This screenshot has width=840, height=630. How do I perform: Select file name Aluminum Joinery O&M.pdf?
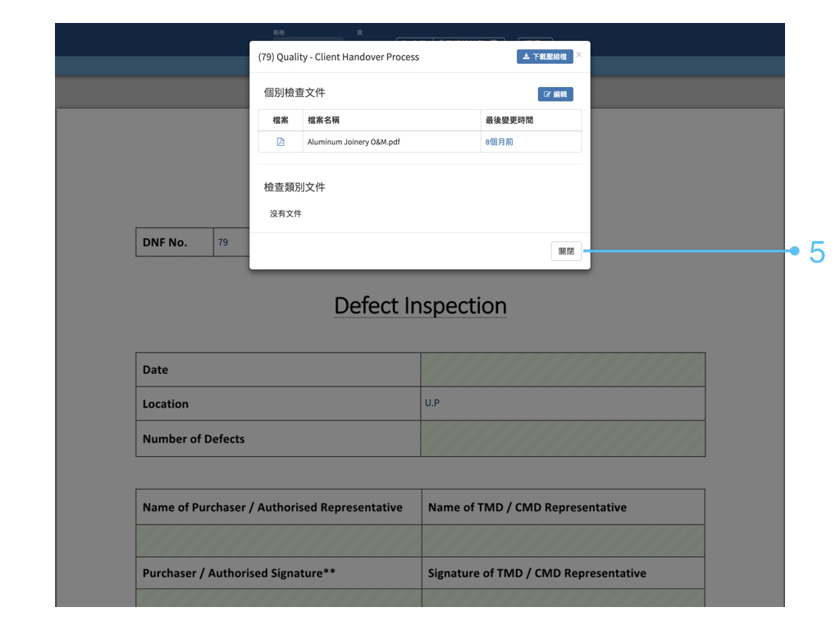pyautogui.click(x=354, y=142)
